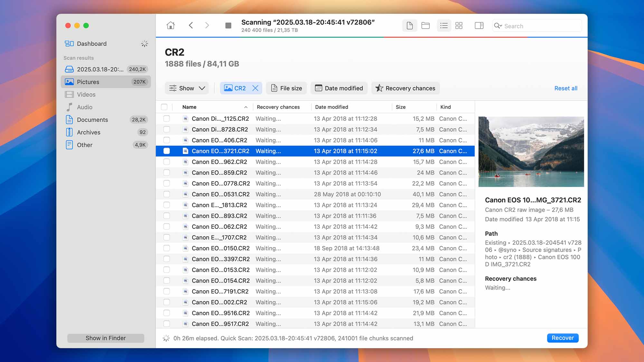The width and height of the screenshot is (644, 362).
Task: Select Videos category in sidebar
Action: (106, 95)
